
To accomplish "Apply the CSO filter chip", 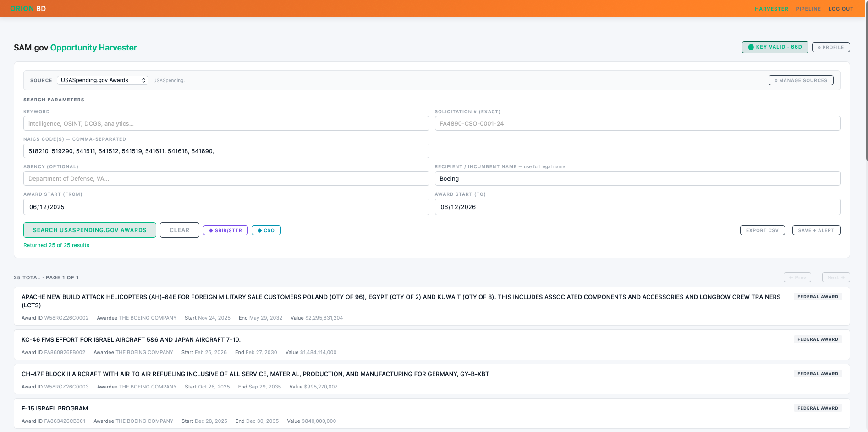I will (x=266, y=230).
